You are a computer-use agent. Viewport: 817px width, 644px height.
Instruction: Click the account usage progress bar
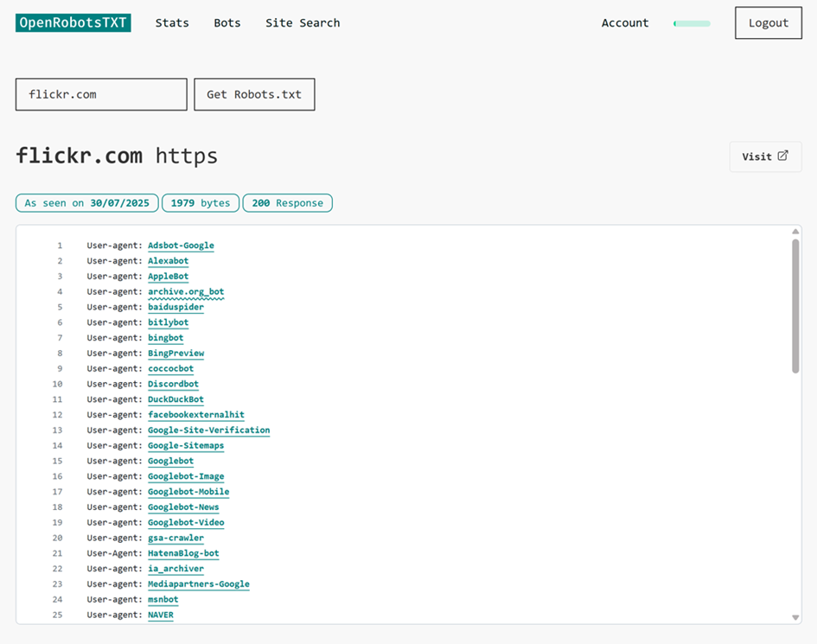click(692, 23)
